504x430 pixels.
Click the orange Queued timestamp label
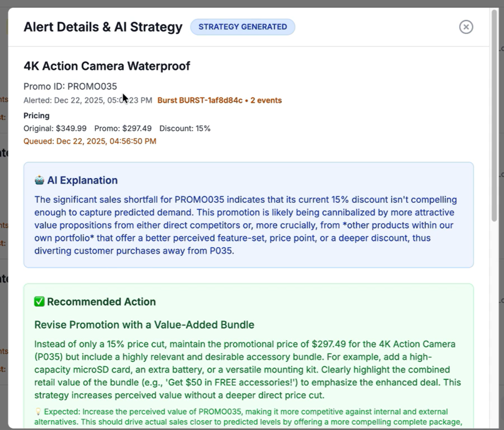coord(89,141)
